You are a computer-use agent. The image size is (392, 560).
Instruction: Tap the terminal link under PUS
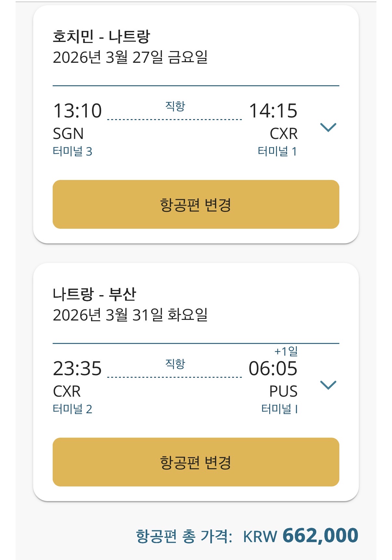(279, 409)
